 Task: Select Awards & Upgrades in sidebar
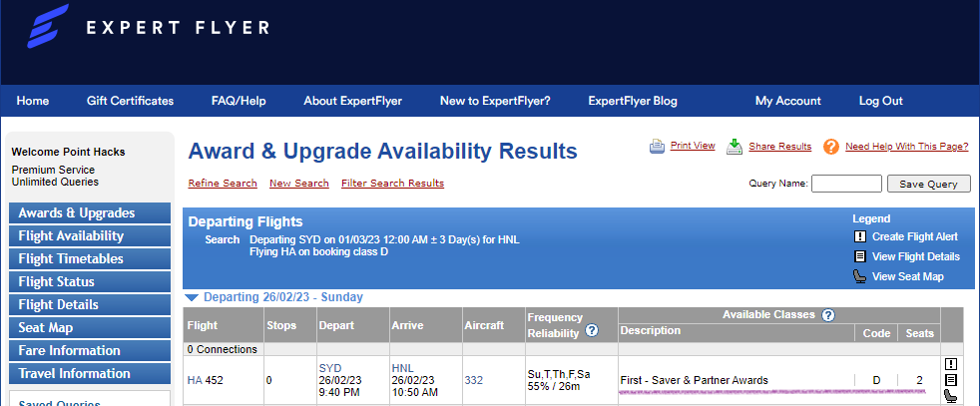(x=90, y=213)
